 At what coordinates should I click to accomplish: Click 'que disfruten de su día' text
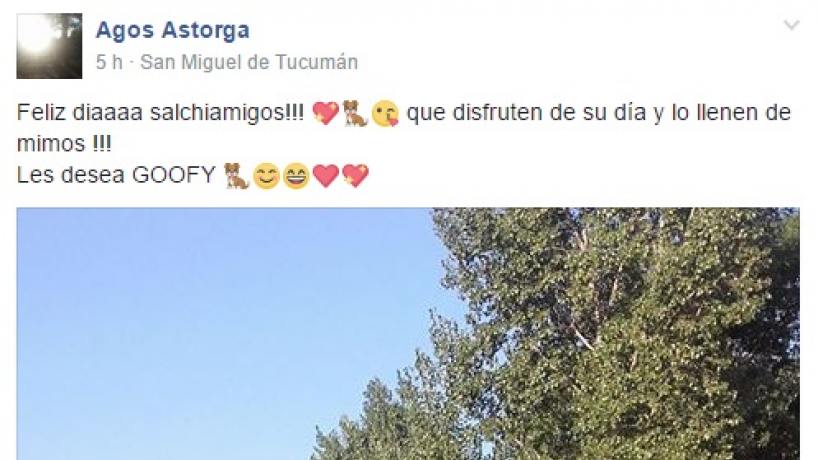pyautogui.click(x=526, y=113)
